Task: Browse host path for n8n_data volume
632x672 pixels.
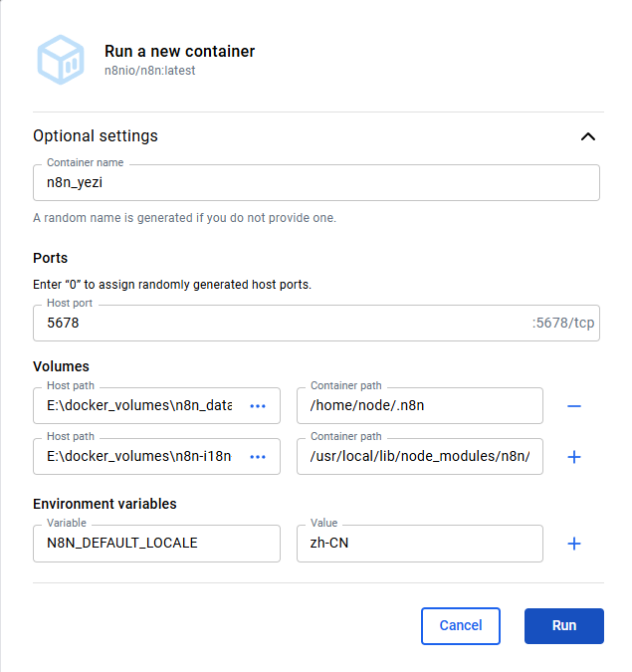Action: click(258, 406)
